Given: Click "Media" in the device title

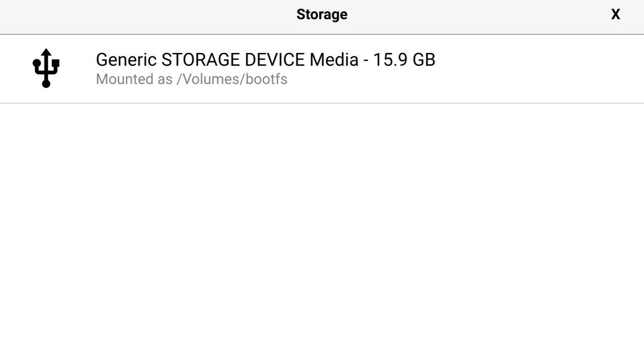Looking at the screenshot, I should 334,60.
